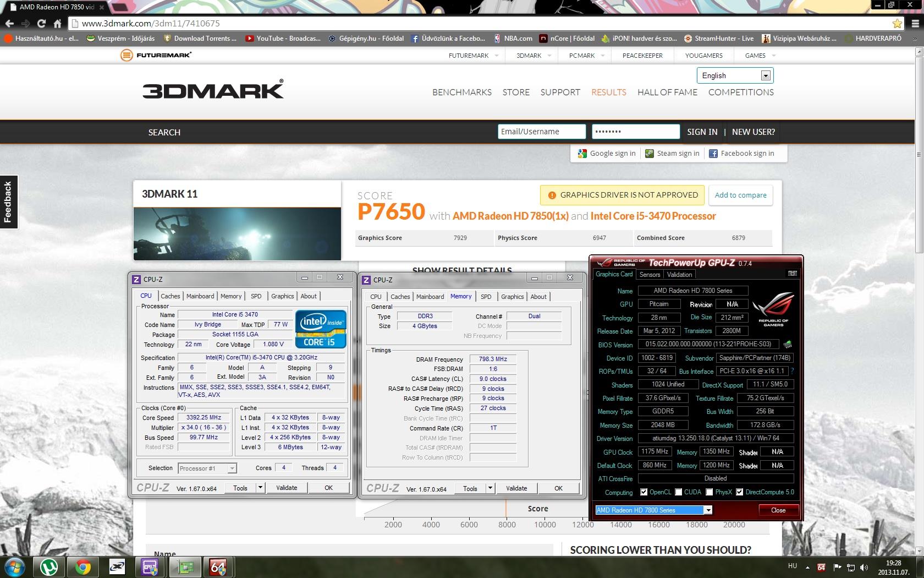The image size is (924, 578).
Task: Click the browser forward arrow
Action: point(25,23)
